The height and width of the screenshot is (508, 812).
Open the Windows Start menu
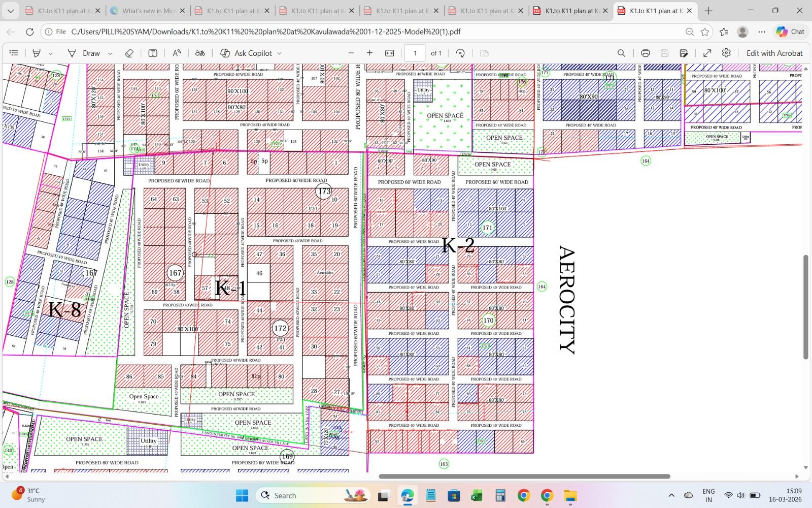coord(242,495)
